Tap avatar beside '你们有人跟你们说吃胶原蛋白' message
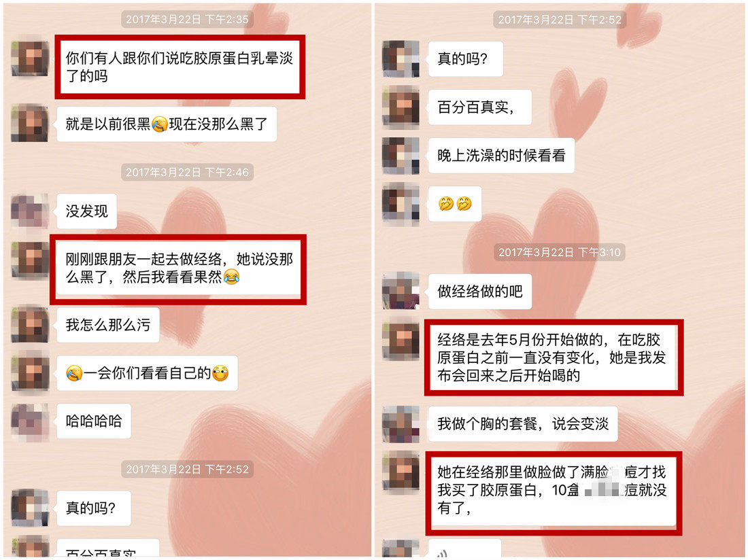Viewport: 748px width, 560px height. 29,58
